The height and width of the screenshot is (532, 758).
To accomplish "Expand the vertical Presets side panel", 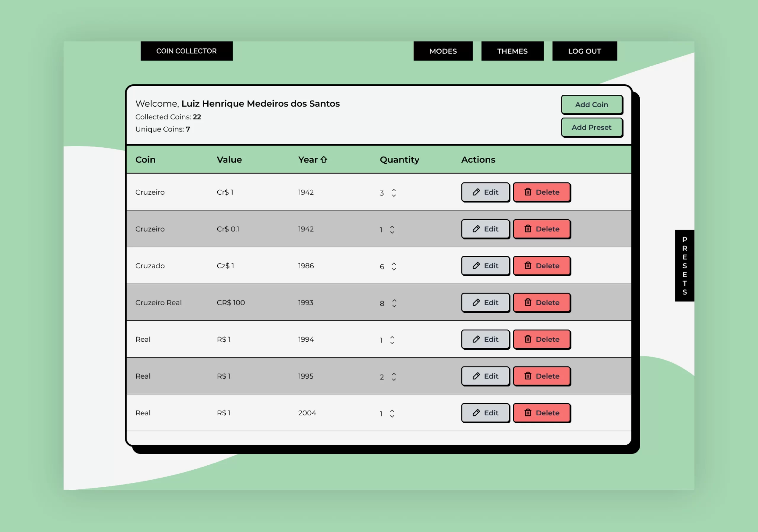I will click(684, 266).
